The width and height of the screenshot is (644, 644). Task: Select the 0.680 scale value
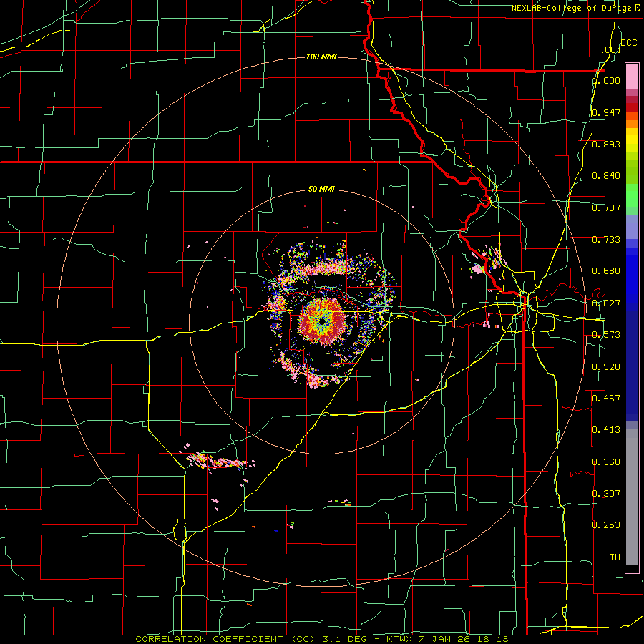click(606, 270)
